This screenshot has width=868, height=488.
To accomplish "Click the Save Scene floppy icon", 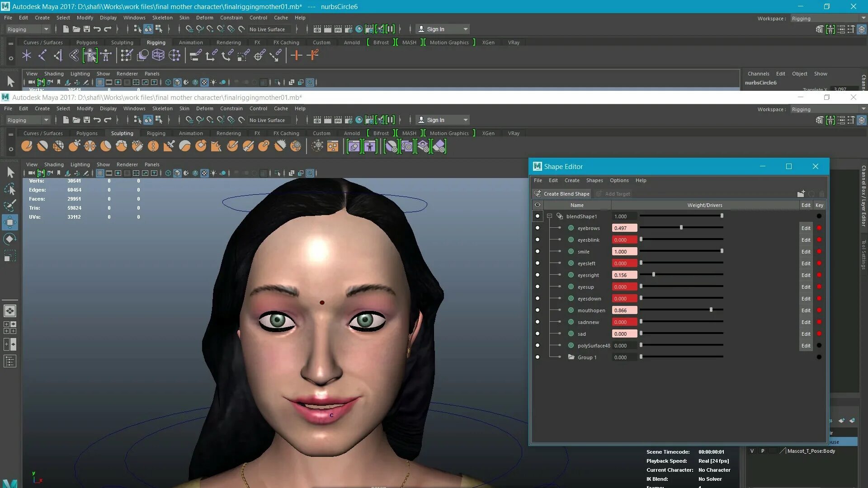I will pyautogui.click(x=87, y=120).
